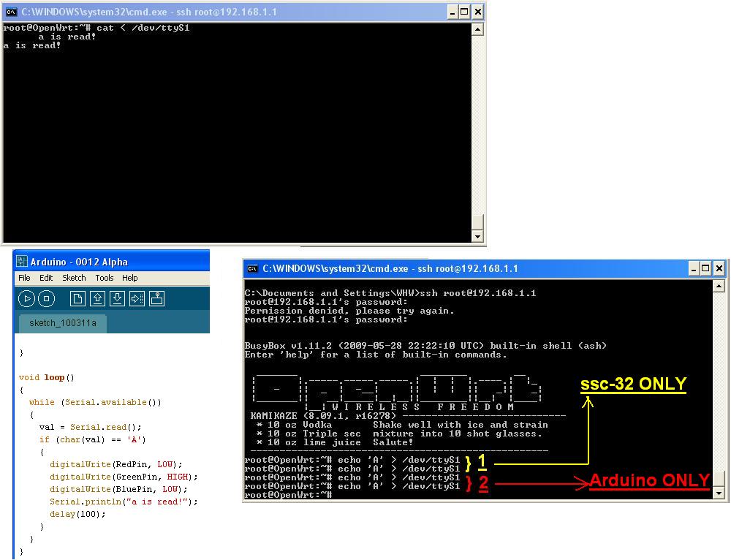Screen dimensions: 731x560
Task: Upload to I/O board in Arduino toolbar
Action: [137, 299]
